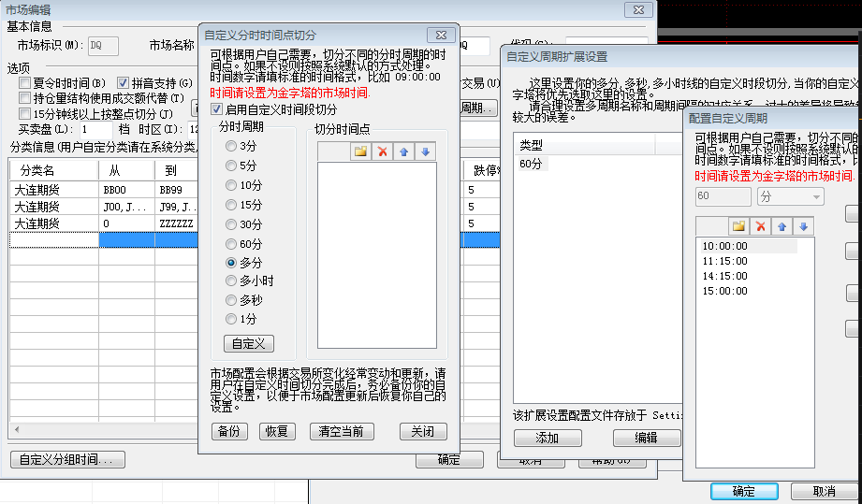
Task: Click the move-down arrow in 配置自定义周期 dialog
Action: (x=803, y=225)
